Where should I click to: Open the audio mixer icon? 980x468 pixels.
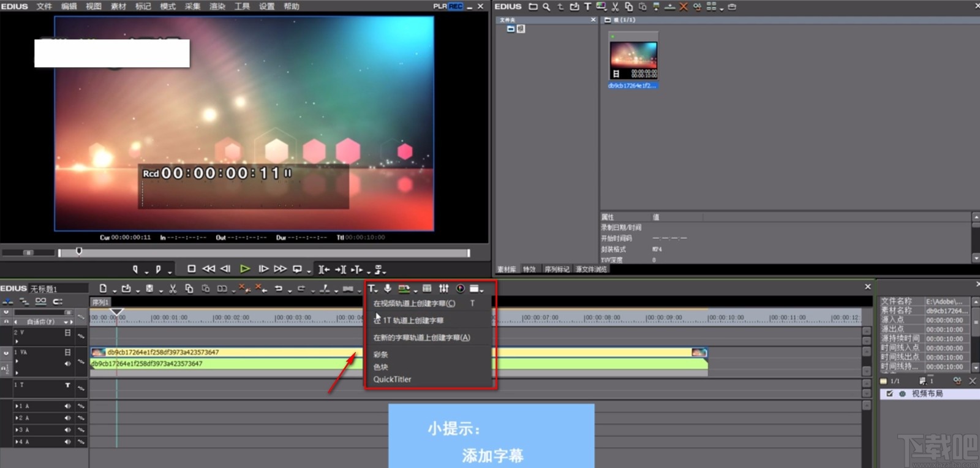[443, 289]
